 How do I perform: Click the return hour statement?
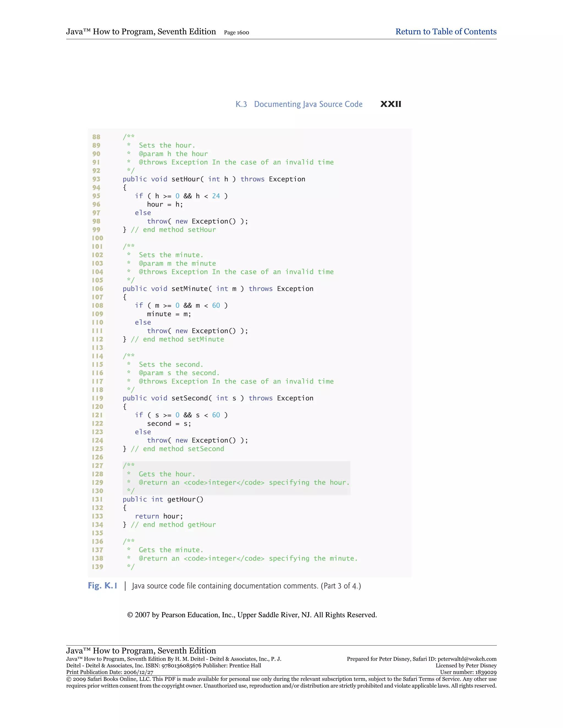(x=159, y=516)
